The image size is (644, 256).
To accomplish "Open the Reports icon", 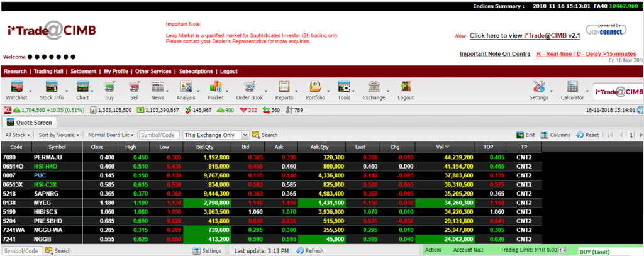I will pyautogui.click(x=284, y=87).
